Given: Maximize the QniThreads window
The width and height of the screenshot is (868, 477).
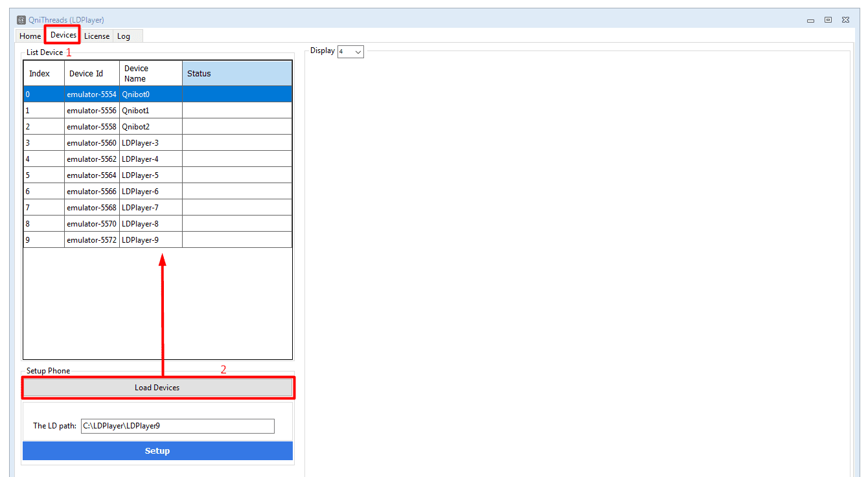Looking at the screenshot, I should click(828, 20).
